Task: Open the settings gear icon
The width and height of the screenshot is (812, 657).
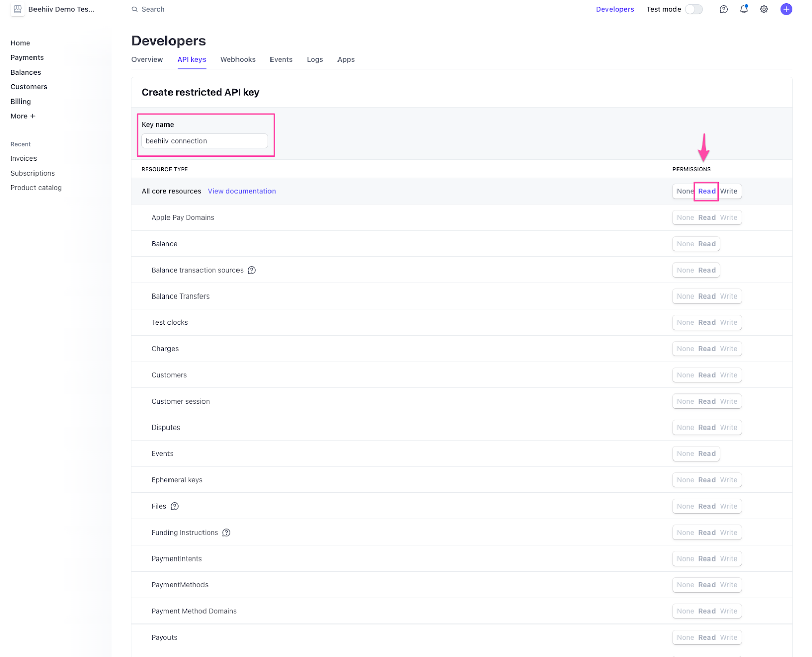Action: [x=764, y=9]
